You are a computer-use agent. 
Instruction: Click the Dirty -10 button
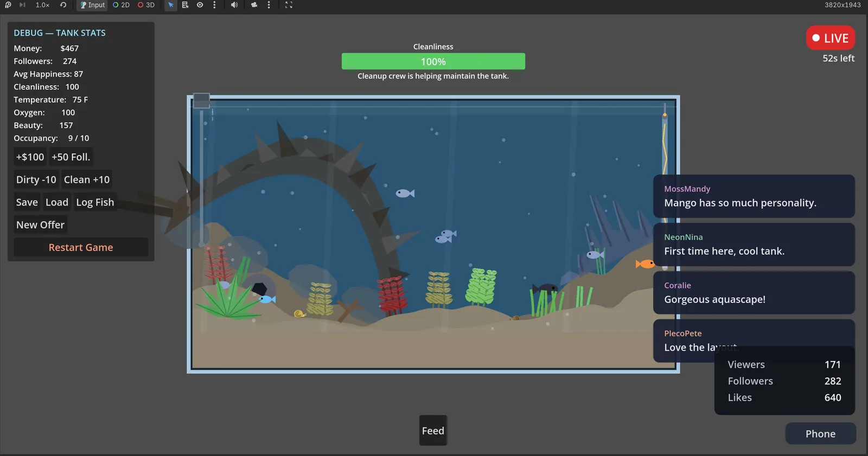coord(36,179)
